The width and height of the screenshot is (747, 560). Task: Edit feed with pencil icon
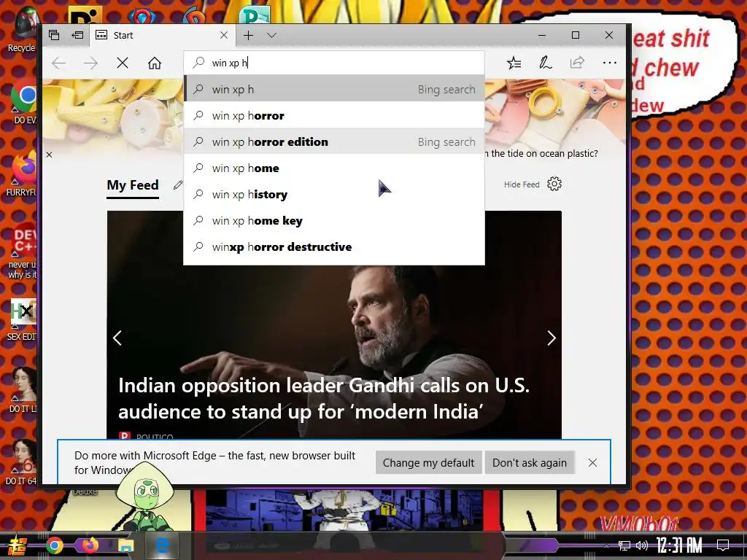click(178, 184)
